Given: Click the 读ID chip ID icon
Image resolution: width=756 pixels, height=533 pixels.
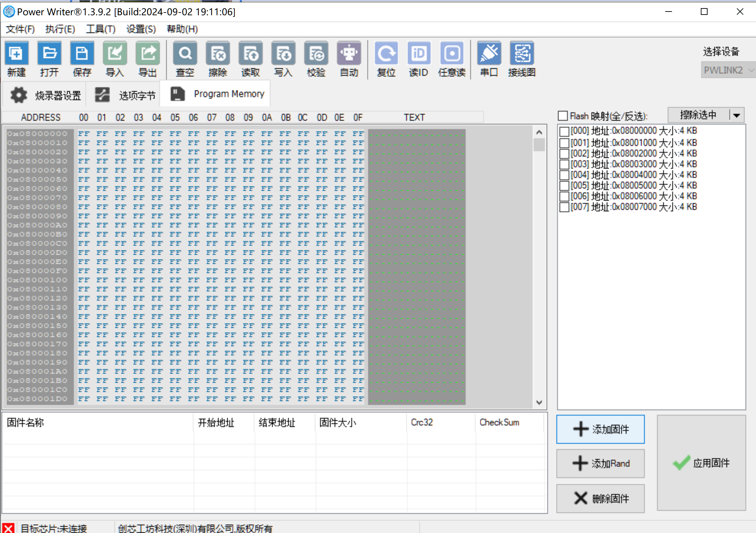Looking at the screenshot, I should click(x=419, y=54).
